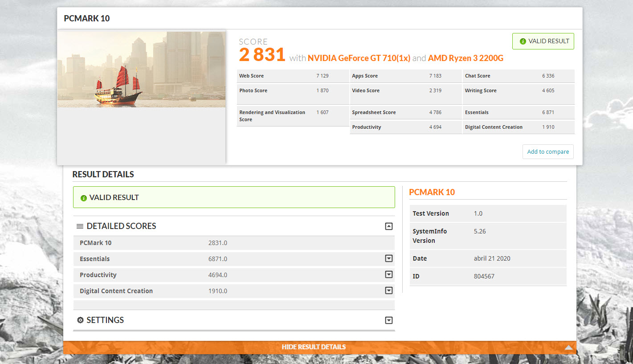Click the overall score 2 831
This screenshot has height=364, width=633.
[x=262, y=55]
